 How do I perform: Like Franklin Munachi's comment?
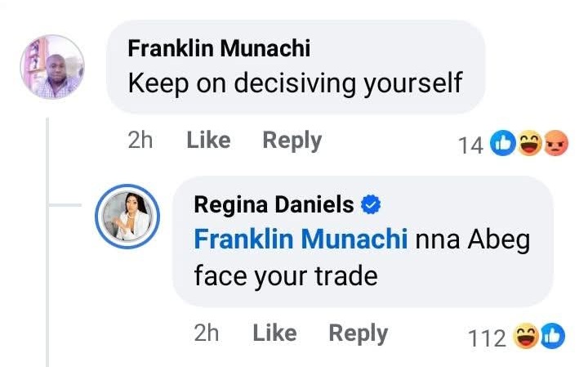click(208, 141)
